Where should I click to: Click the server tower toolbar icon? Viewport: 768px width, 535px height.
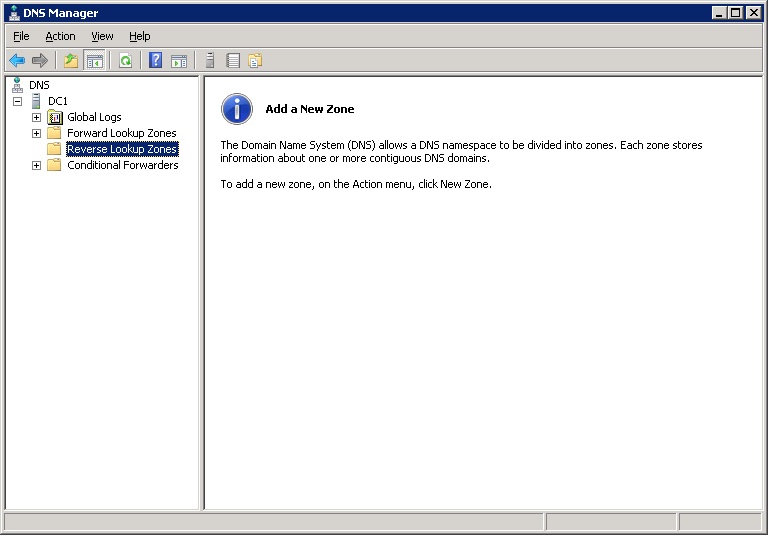[x=210, y=61]
